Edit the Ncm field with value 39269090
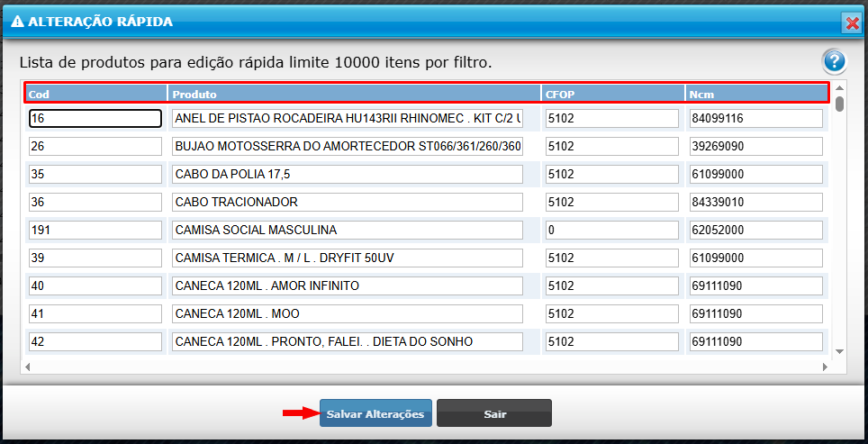The image size is (868, 444). pos(756,146)
